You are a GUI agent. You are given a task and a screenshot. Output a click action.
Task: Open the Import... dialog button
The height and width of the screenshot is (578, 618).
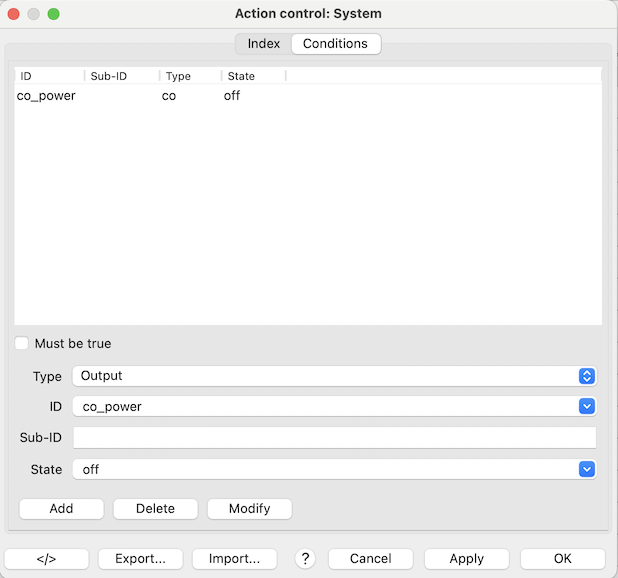coord(234,559)
